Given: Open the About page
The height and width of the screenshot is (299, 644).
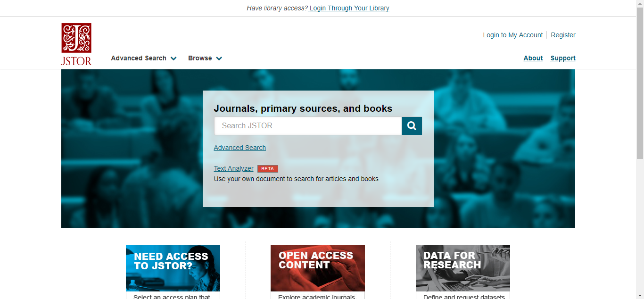Looking at the screenshot, I should (x=533, y=58).
